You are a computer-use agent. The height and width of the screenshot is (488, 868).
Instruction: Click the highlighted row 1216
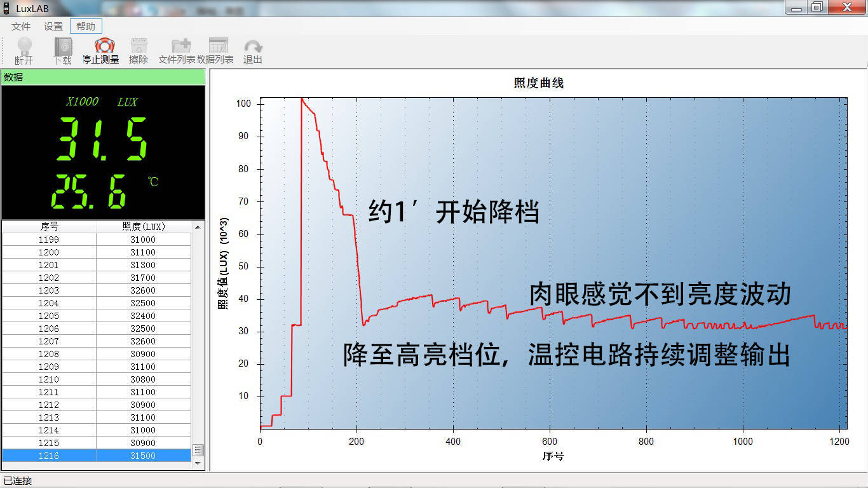[97, 456]
